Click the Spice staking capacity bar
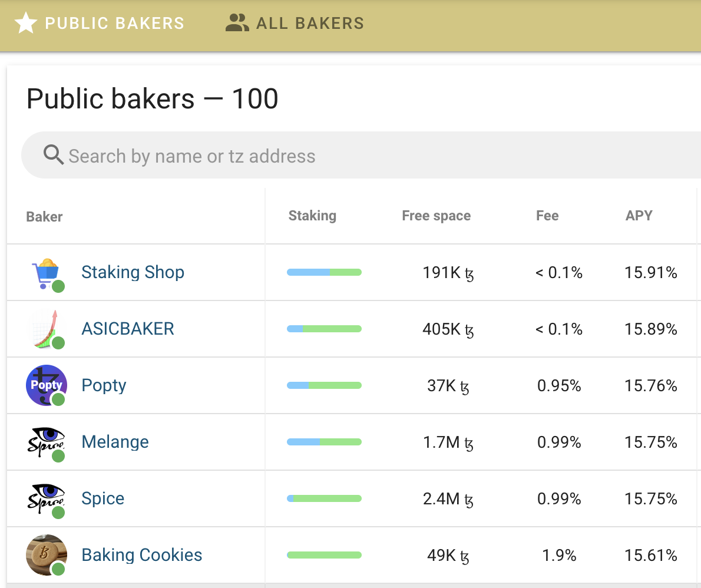Viewport: 701px width, 588px height. point(324,498)
